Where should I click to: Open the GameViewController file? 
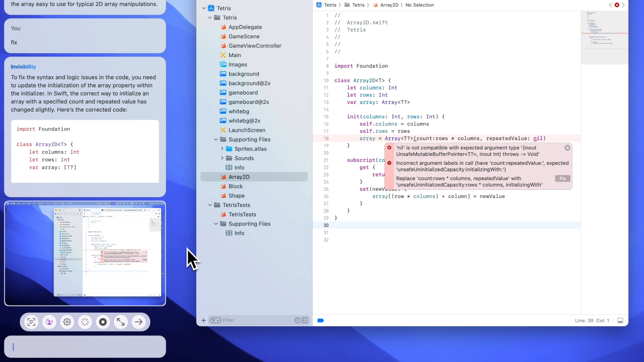click(255, 46)
